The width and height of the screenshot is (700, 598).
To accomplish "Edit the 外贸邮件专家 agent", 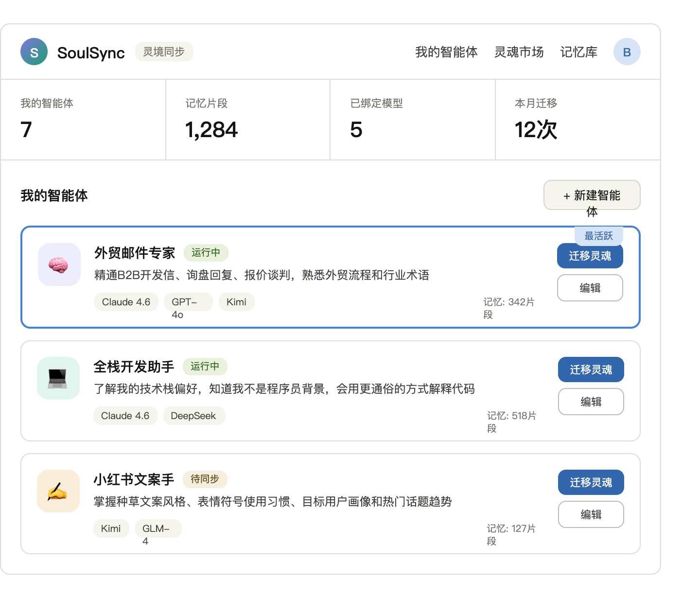I will click(x=590, y=288).
